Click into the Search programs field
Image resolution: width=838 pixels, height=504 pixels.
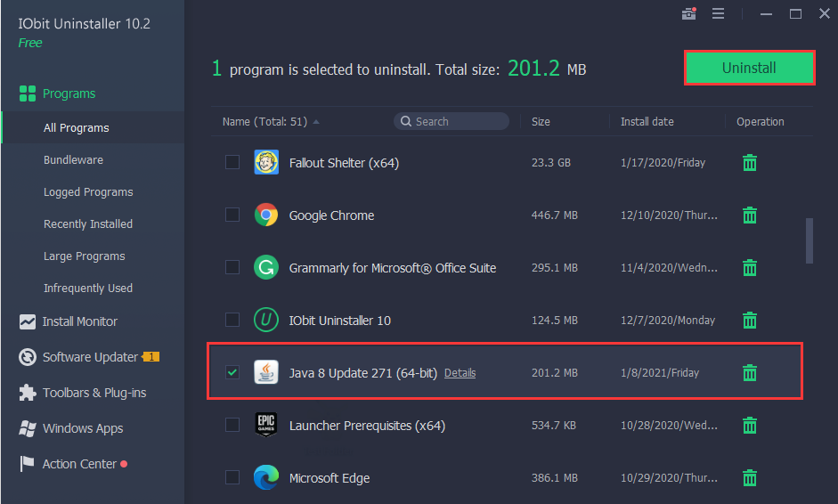[x=452, y=121]
